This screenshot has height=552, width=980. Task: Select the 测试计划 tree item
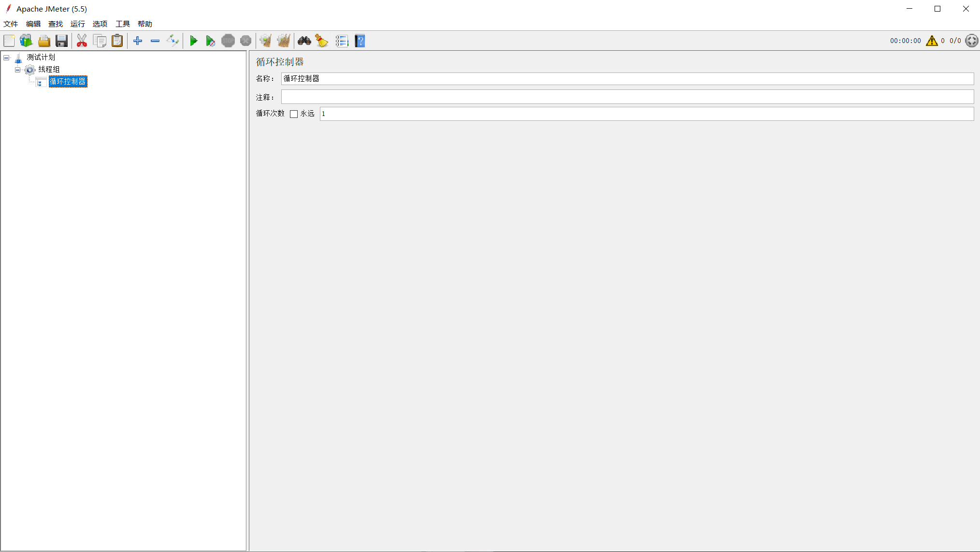pyautogui.click(x=41, y=58)
